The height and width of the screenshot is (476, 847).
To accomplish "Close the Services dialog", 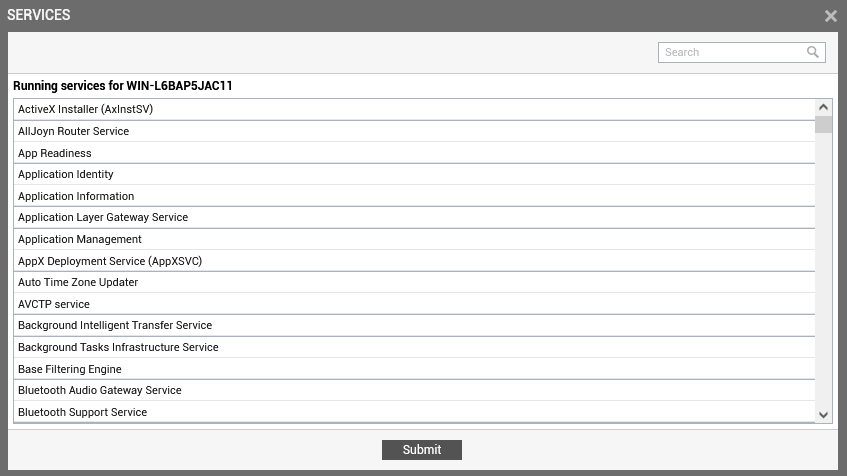I will point(831,16).
